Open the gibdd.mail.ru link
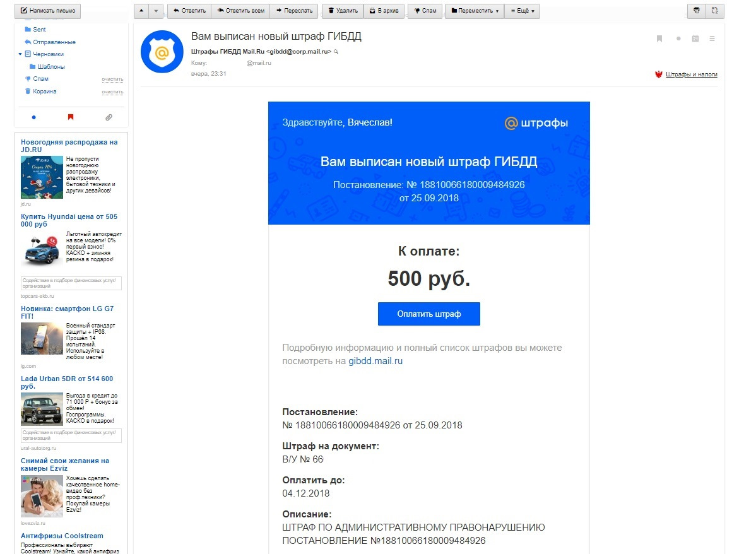 tap(375, 361)
